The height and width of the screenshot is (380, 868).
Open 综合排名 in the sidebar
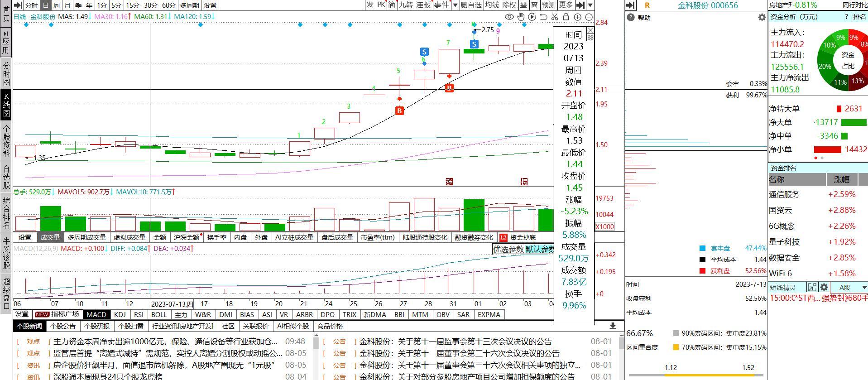6,212
